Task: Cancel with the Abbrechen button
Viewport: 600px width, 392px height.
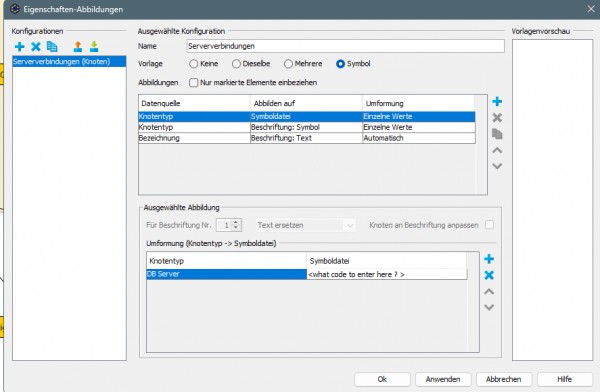Action: tap(504, 379)
